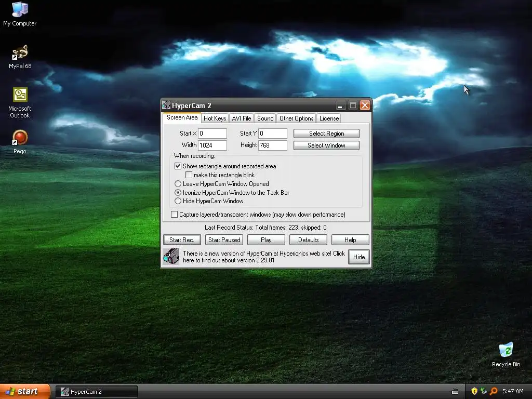The image size is (532, 399).
Task: Click the Safely Remove Hardware tray icon
Action: tap(484, 391)
